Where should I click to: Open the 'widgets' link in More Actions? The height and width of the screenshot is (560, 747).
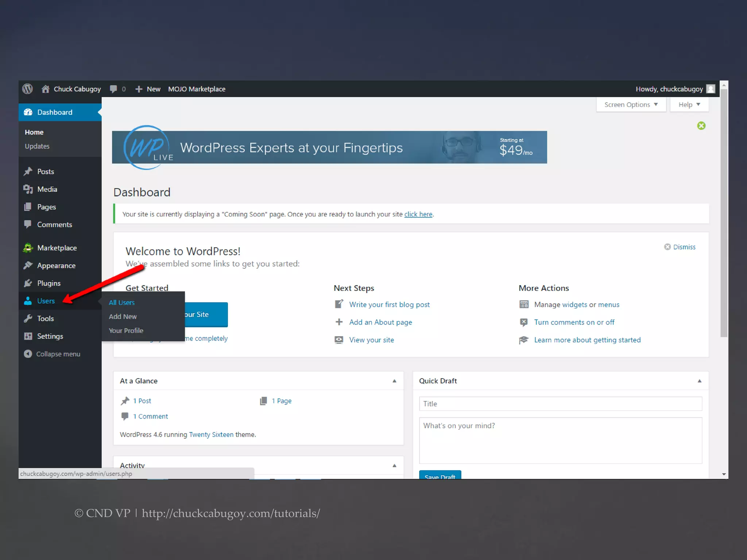[574, 304]
